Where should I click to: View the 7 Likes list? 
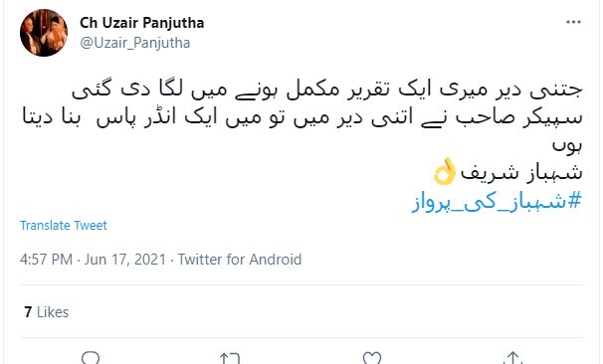(46, 312)
